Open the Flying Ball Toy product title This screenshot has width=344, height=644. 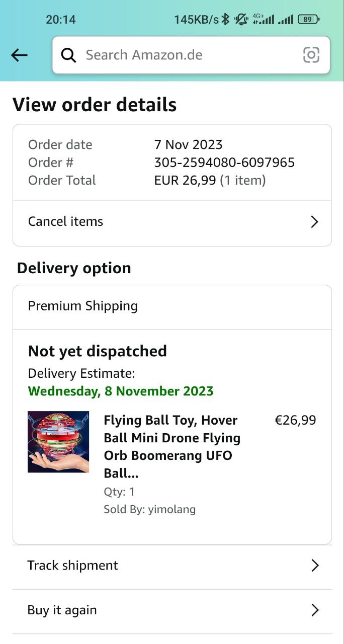point(172,446)
